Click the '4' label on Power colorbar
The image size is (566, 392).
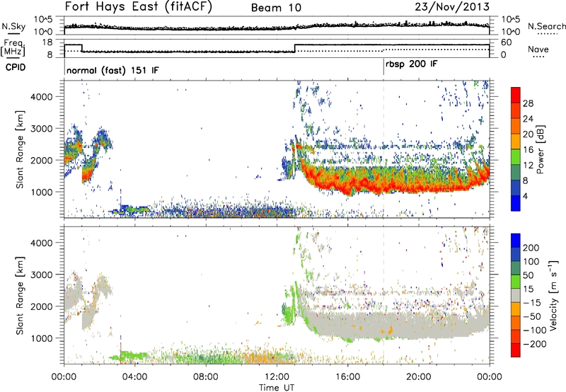coord(526,196)
